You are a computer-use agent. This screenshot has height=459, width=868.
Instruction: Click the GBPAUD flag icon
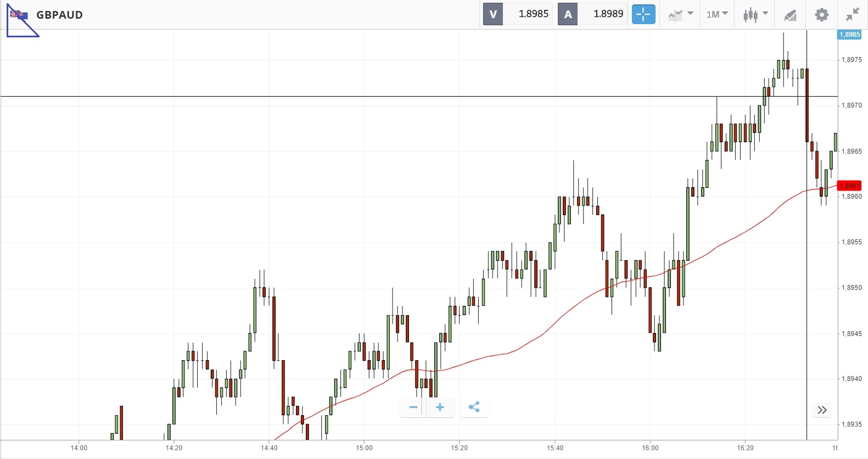[x=19, y=15]
